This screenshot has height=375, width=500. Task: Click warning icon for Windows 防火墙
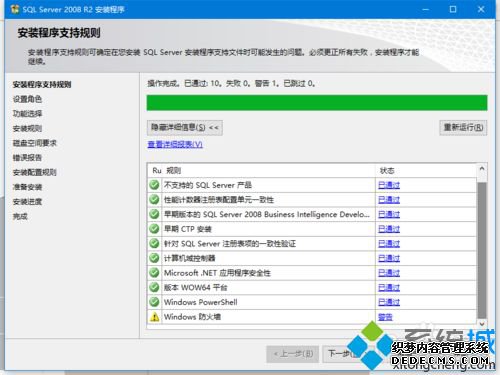[154, 317]
